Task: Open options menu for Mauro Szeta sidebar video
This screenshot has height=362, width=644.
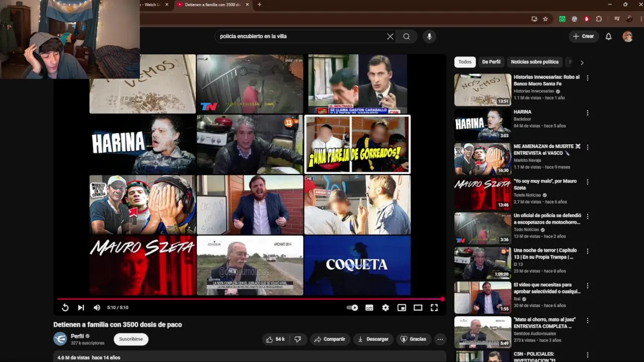Action: [587, 182]
